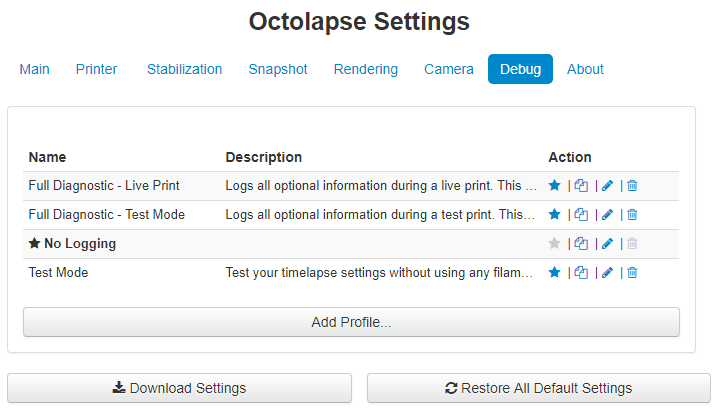Delete the Test Mode profile

[632, 273]
